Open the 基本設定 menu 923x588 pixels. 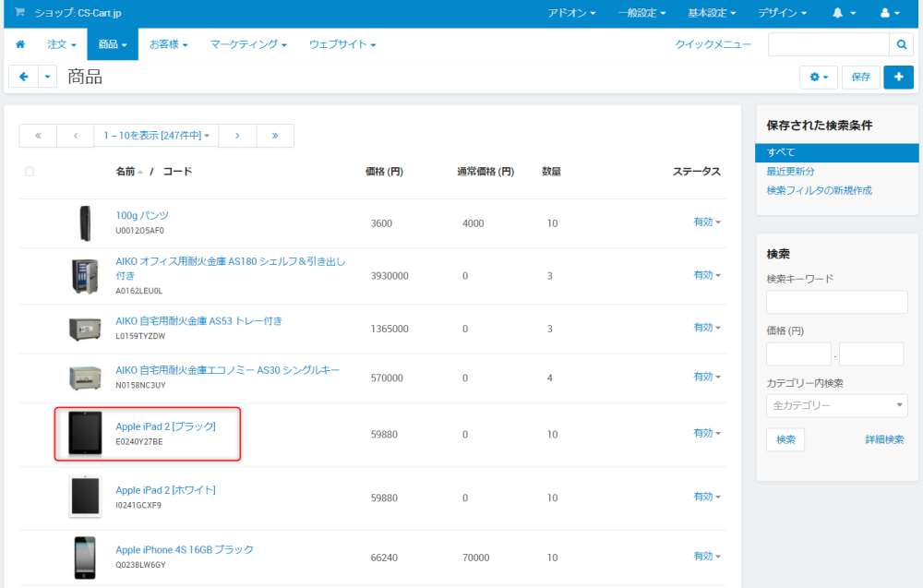[712, 12]
